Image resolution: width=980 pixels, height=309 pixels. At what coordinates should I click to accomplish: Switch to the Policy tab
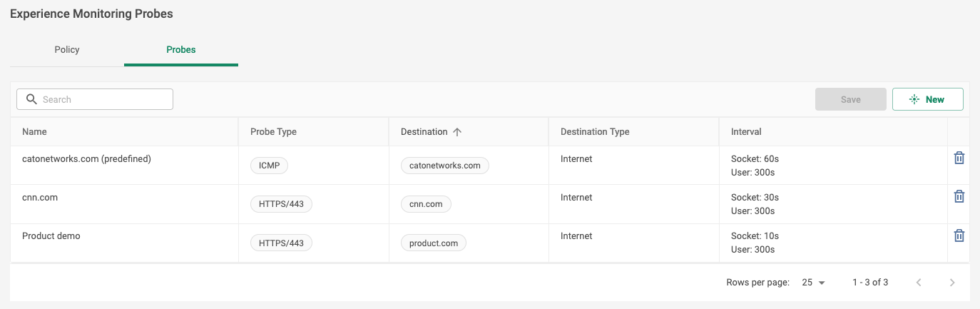[x=67, y=50]
